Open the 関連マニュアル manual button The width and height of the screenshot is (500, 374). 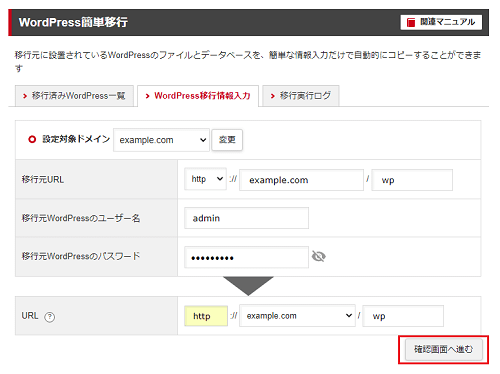441,22
